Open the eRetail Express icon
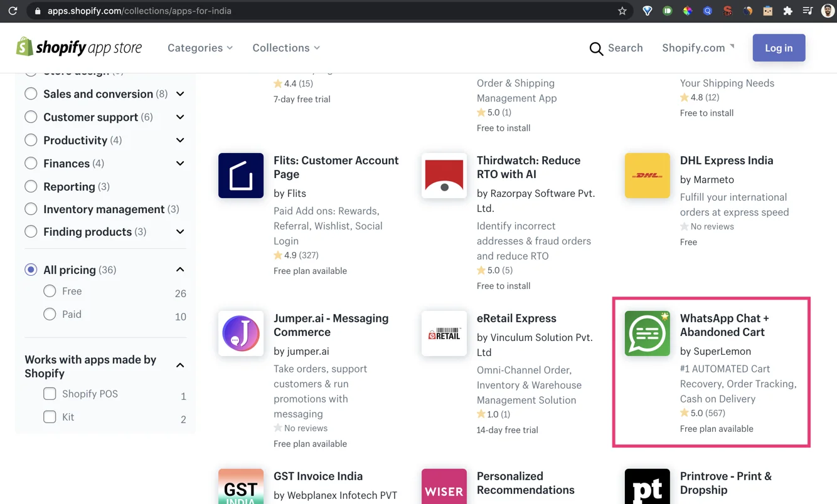Image resolution: width=837 pixels, height=504 pixels. (x=444, y=333)
